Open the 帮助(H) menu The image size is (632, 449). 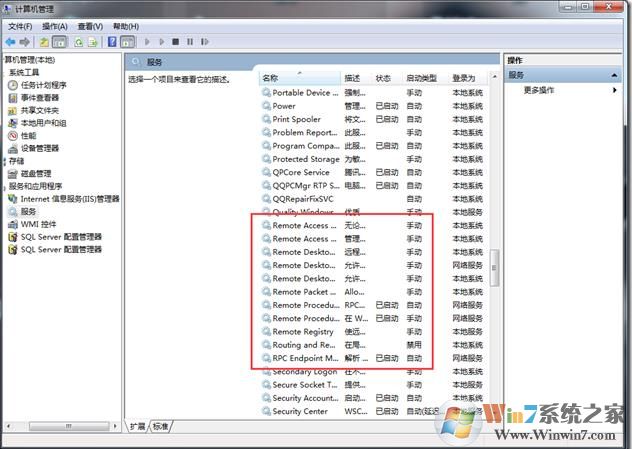(x=126, y=27)
